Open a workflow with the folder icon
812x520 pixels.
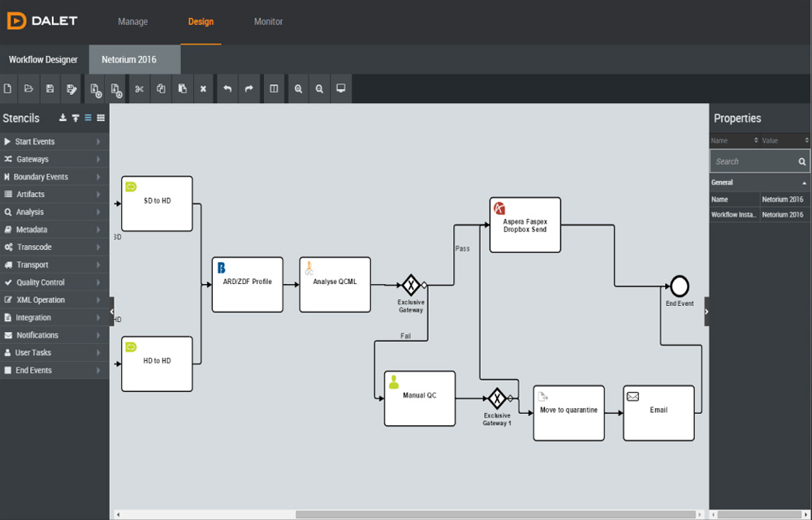coord(28,88)
